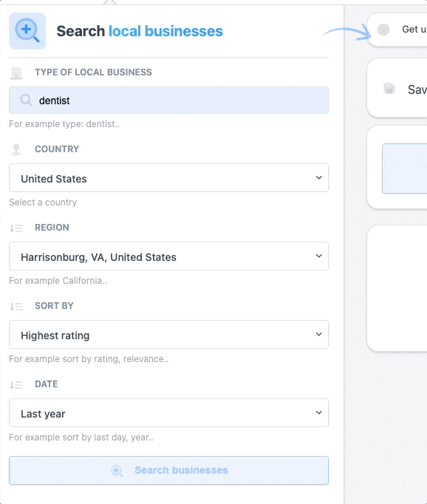Click the magnifier icon in Search businesses button

(x=117, y=471)
